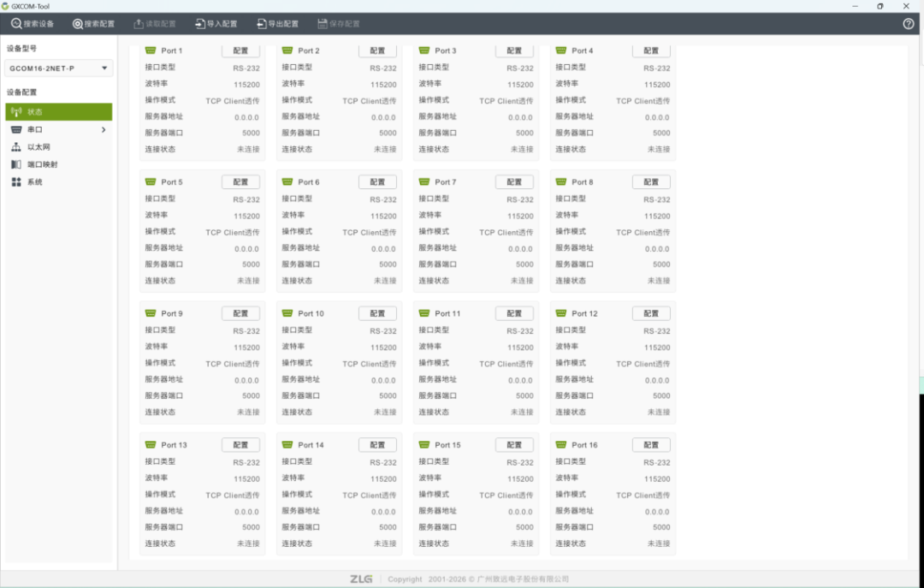
Task: Select 状态 in the device config sidebar
Action: tap(59, 111)
